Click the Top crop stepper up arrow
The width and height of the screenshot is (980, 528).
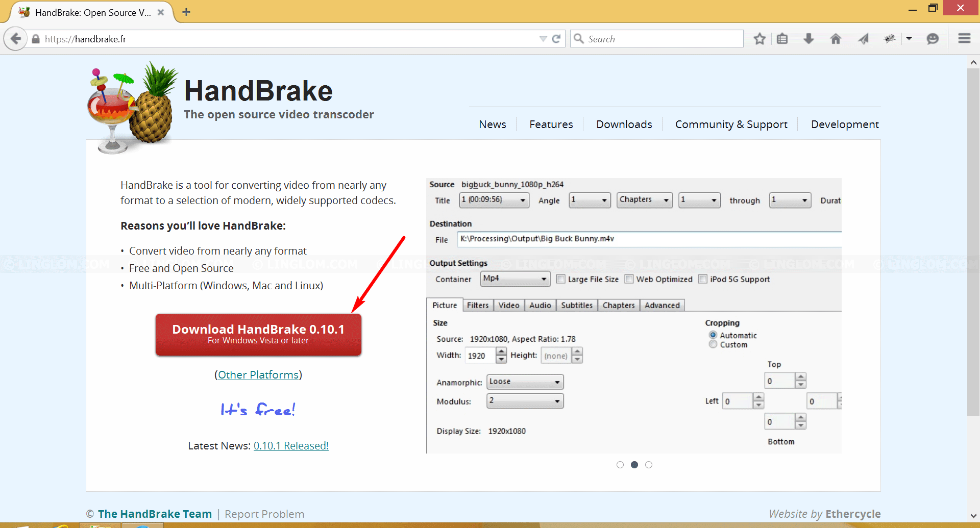point(801,376)
